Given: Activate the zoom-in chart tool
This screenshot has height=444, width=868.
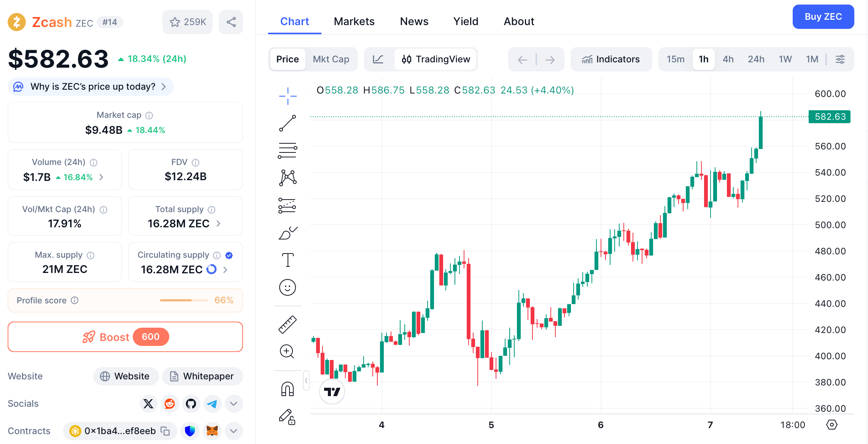Looking at the screenshot, I should [287, 352].
